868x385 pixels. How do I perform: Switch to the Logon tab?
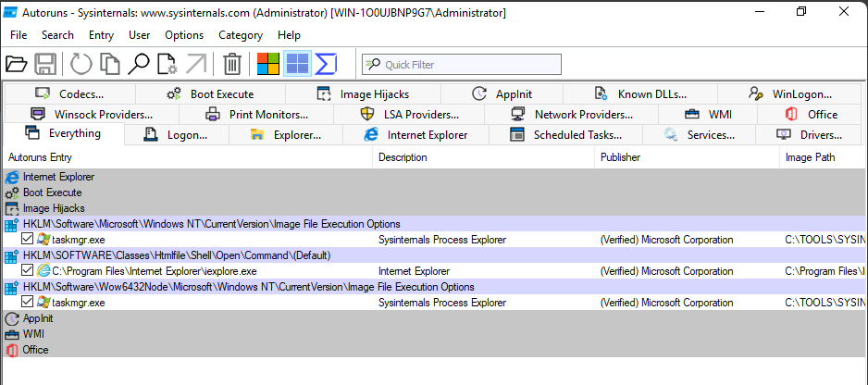(x=177, y=134)
